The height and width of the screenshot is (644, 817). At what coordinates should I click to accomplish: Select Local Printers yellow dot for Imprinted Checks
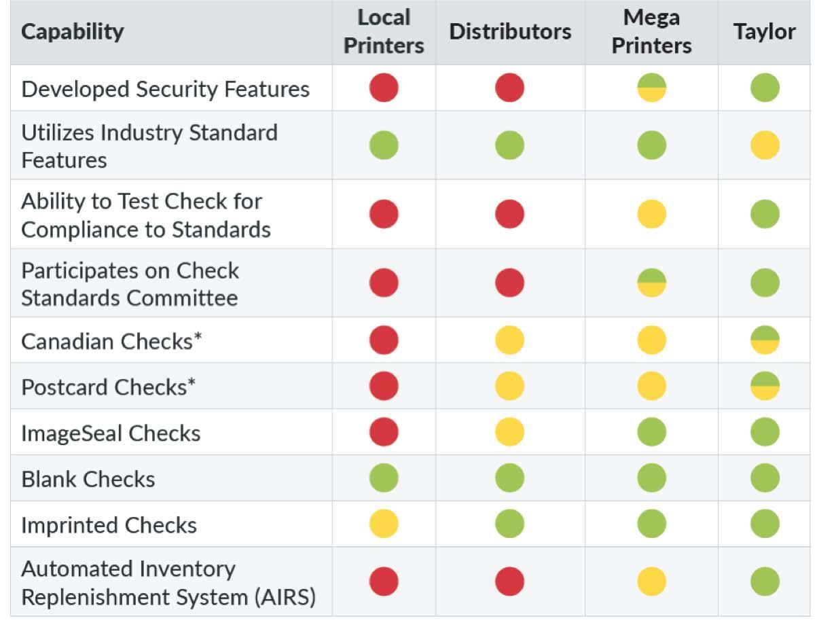(384, 524)
